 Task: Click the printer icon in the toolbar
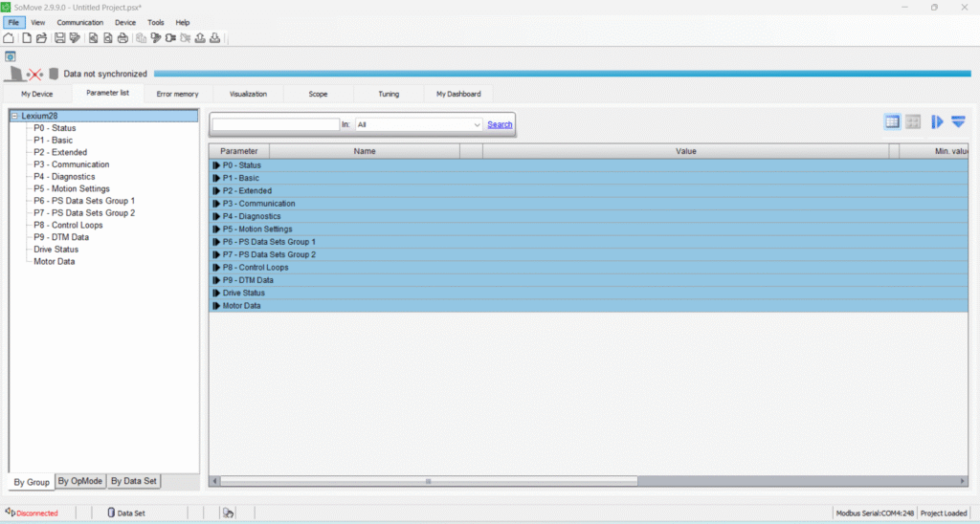point(122,38)
